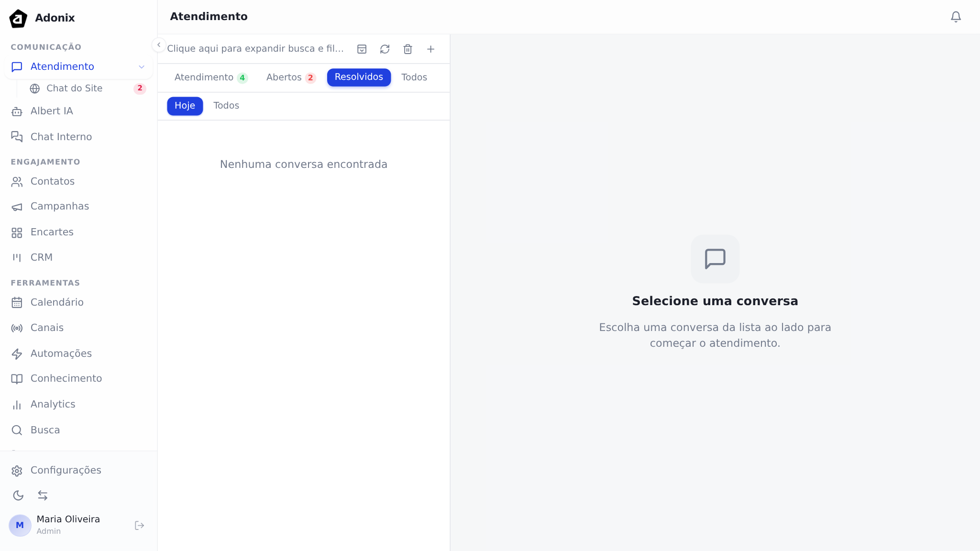Click the Campanhas megaphone icon
Screen dimensions: 980x551
pos(17,207)
